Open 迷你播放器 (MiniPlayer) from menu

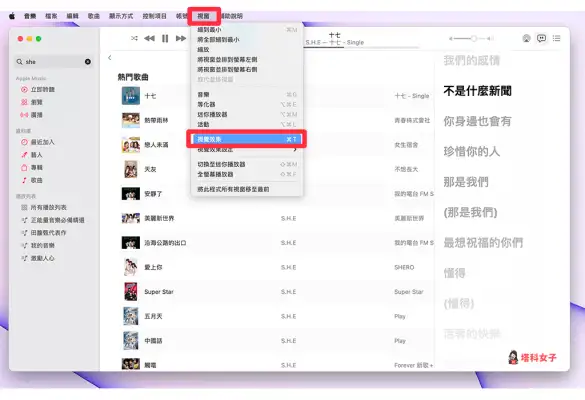pyautogui.click(x=247, y=115)
